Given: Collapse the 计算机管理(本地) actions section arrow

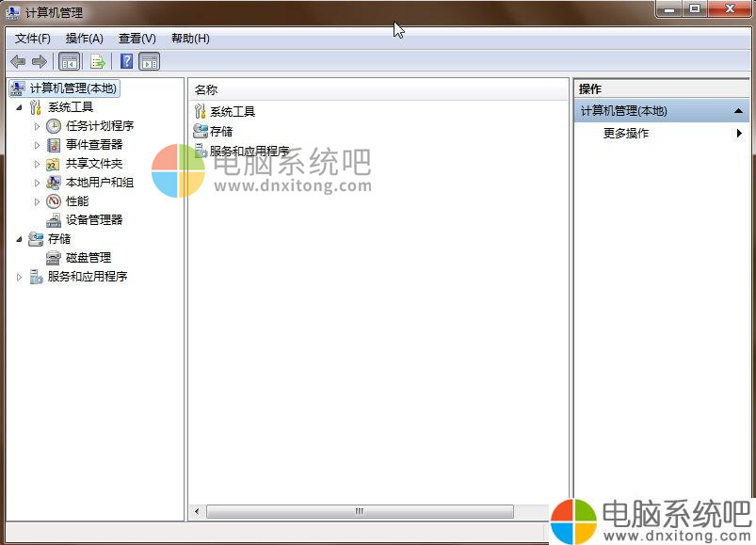Looking at the screenshot, I should (x=738, y=111).
